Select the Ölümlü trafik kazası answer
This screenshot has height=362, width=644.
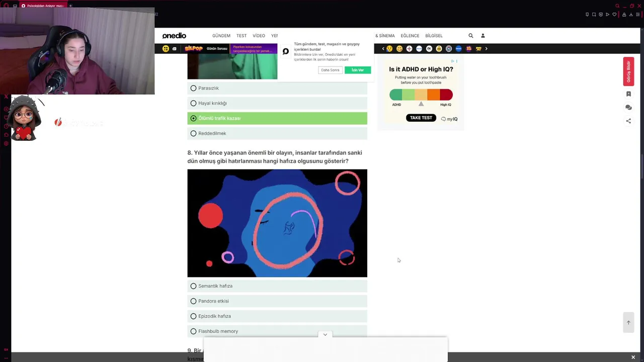(x=277, y=118)
